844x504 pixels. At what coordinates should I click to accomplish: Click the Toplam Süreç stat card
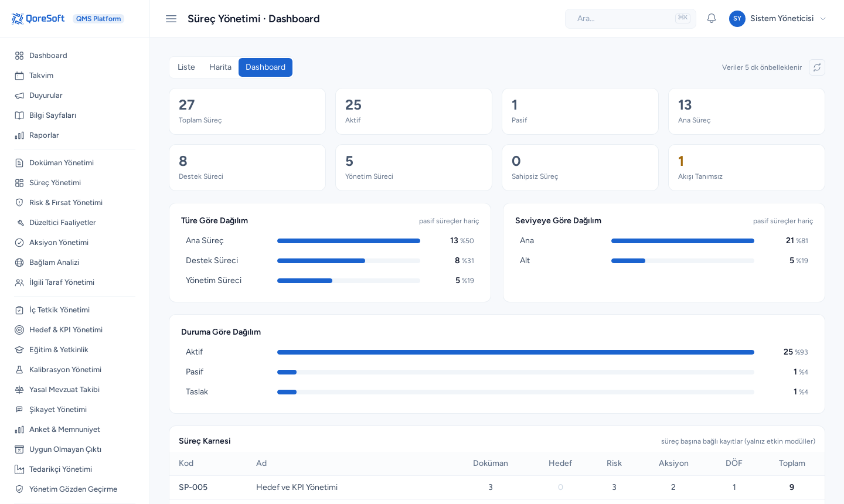(x=247, y=111)
